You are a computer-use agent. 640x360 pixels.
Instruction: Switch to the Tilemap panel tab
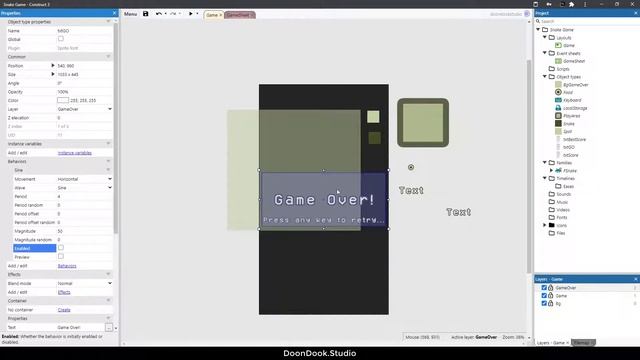pos(583,343)
